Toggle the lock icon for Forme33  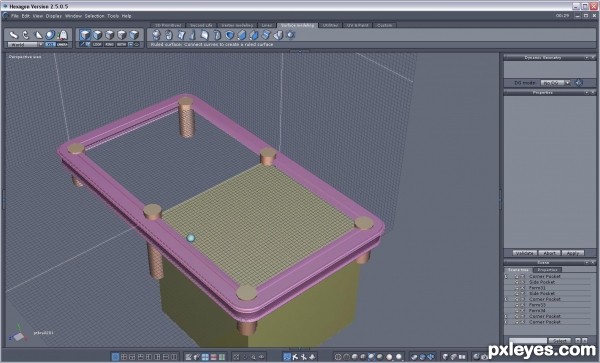(523, 305)
